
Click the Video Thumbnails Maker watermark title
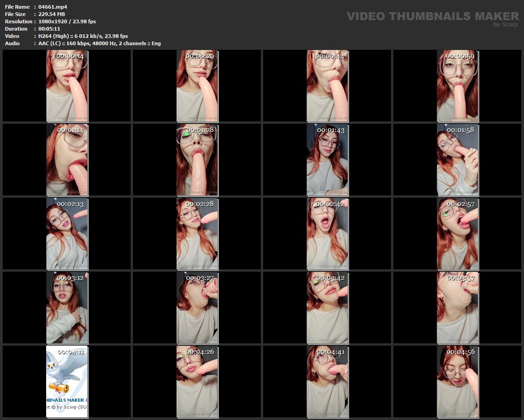point(432,16)
